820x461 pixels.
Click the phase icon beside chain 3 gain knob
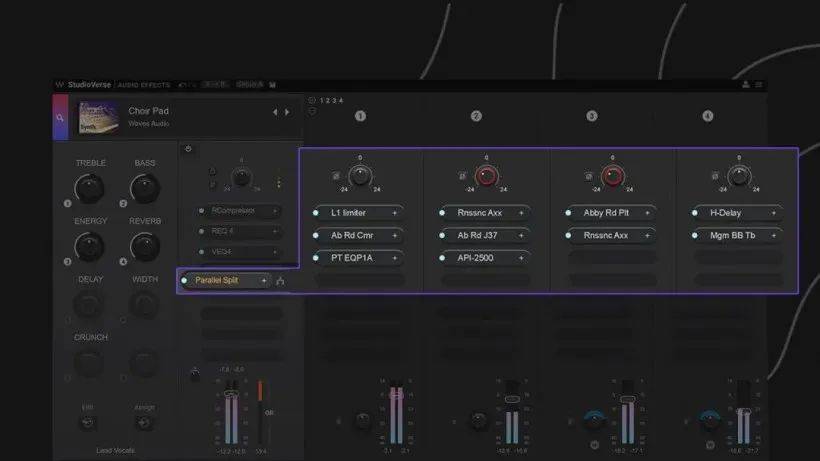coord(589,176)
